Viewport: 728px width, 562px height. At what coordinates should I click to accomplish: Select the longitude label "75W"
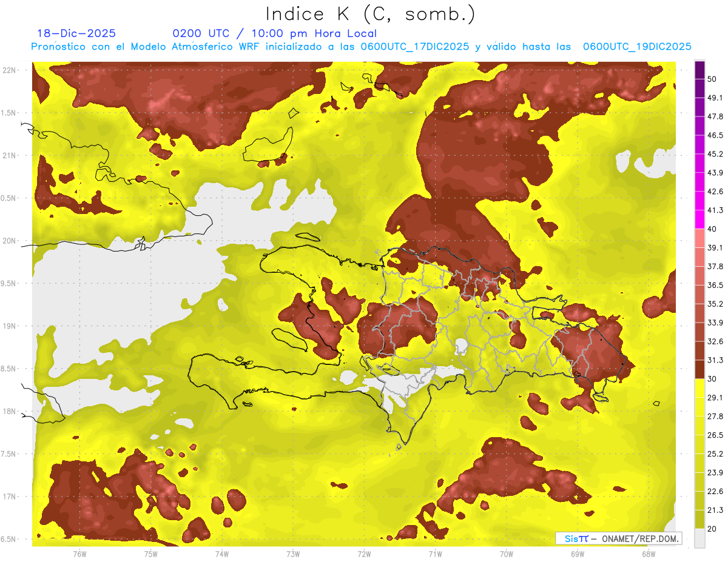(150, 554)
